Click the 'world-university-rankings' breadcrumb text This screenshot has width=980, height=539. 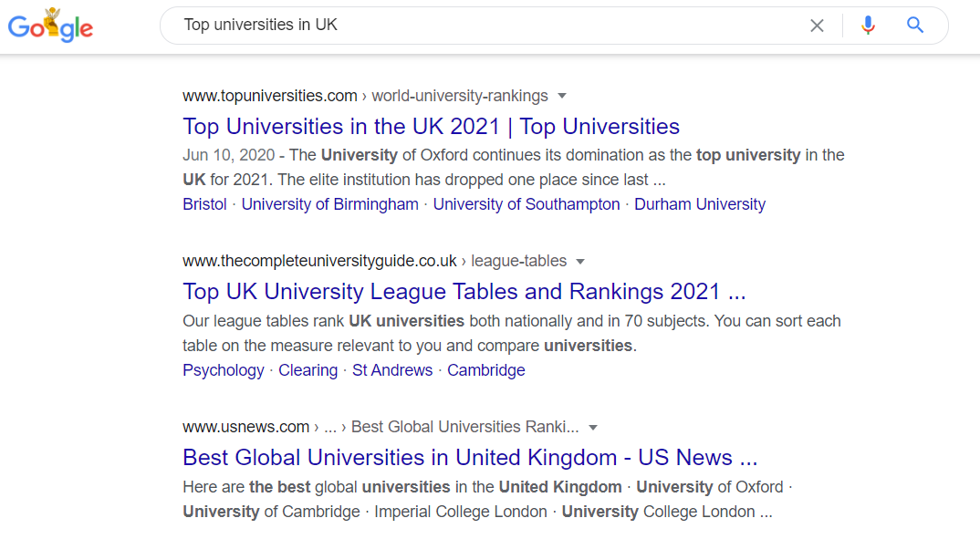click(459, 96)
